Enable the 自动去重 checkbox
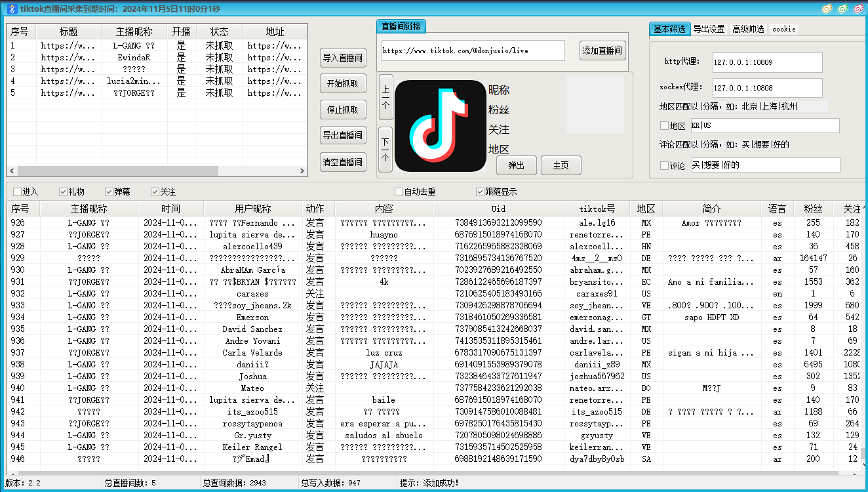This screenshot has height=492, width=868. (399, 192)
